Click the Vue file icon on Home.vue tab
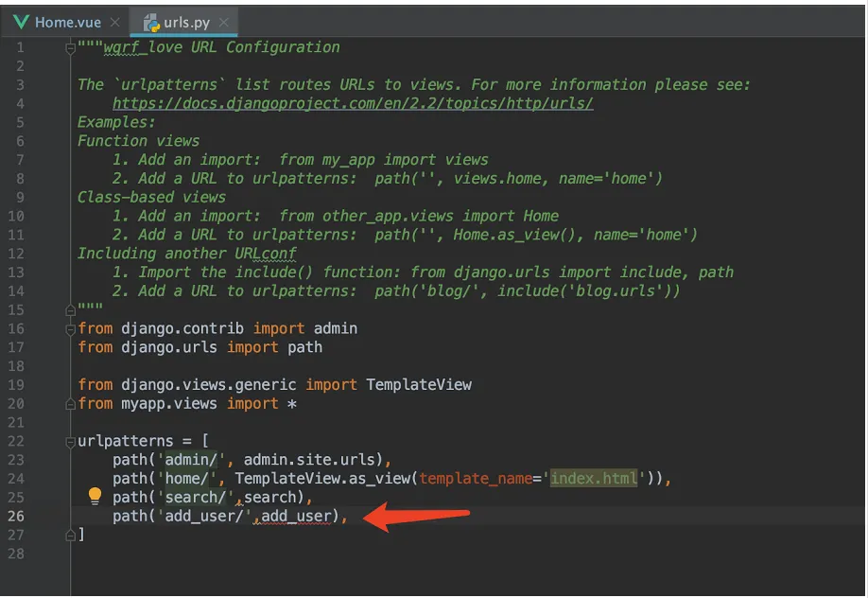Screen dimensions: 868x598 21,22
